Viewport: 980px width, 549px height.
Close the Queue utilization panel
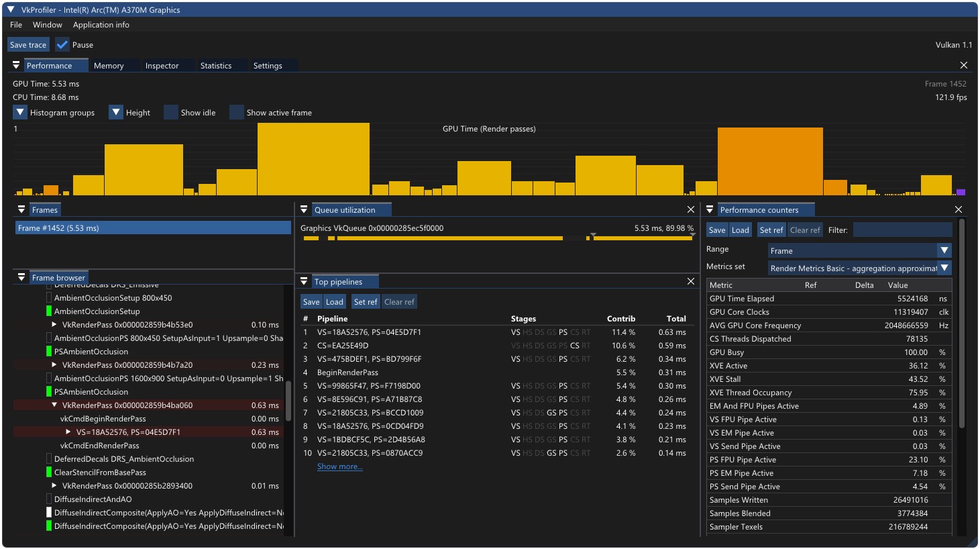coord(691,210)
